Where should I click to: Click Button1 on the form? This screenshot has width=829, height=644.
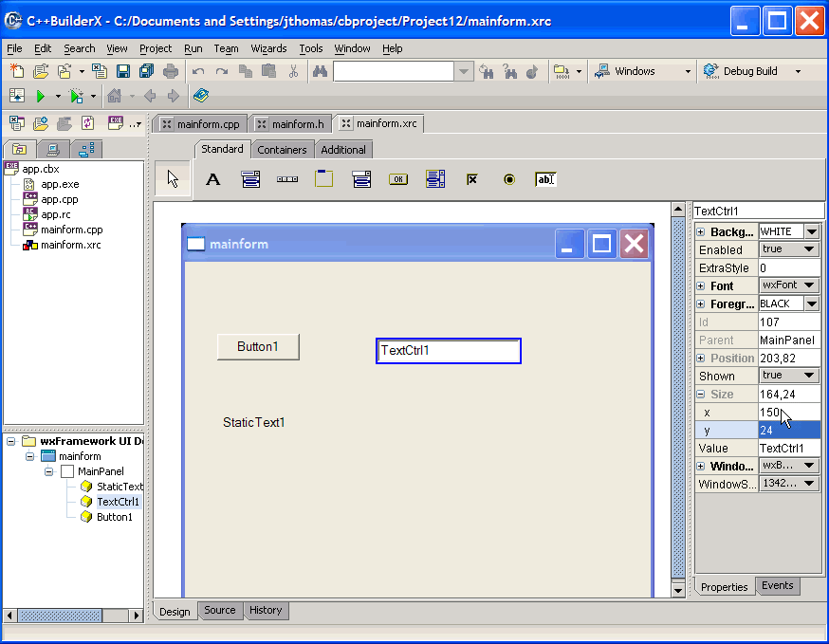pos(258,347)
